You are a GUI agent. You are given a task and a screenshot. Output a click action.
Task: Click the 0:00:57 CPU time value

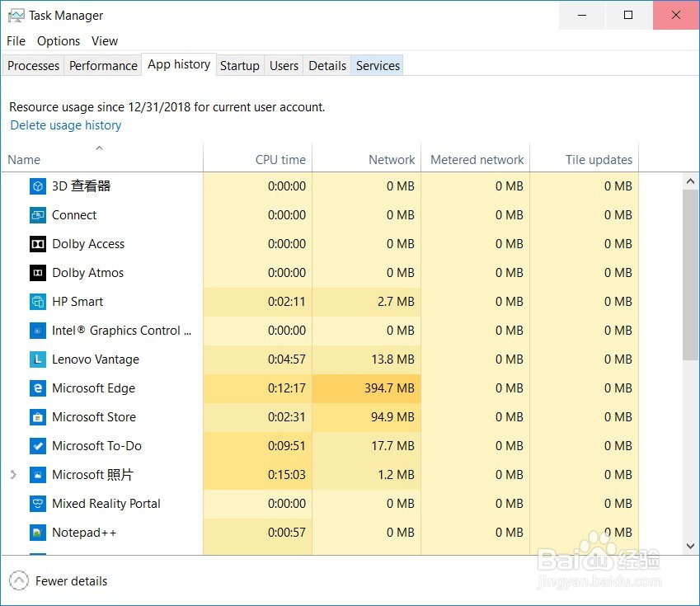point(287,533)
